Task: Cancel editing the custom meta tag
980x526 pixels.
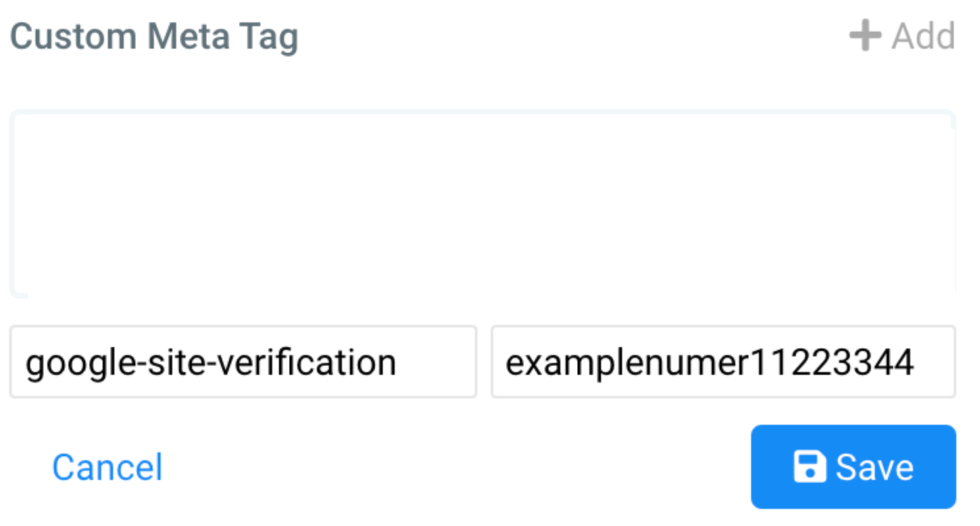Action: [107, 467]
